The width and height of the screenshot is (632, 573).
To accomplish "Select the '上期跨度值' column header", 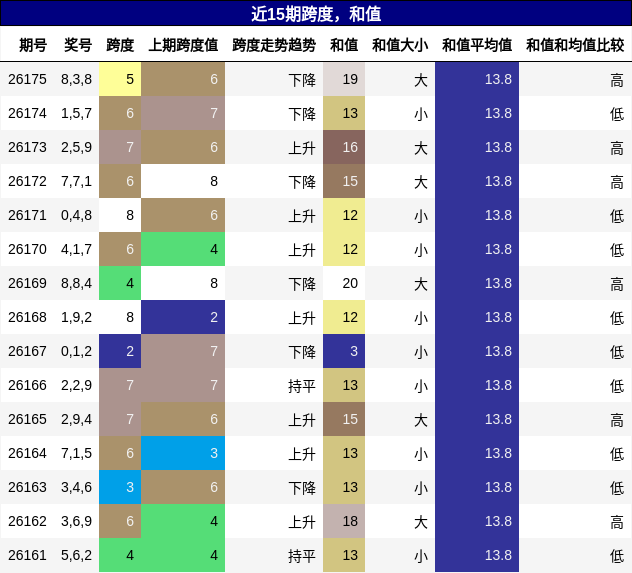I will click(183, 45).
